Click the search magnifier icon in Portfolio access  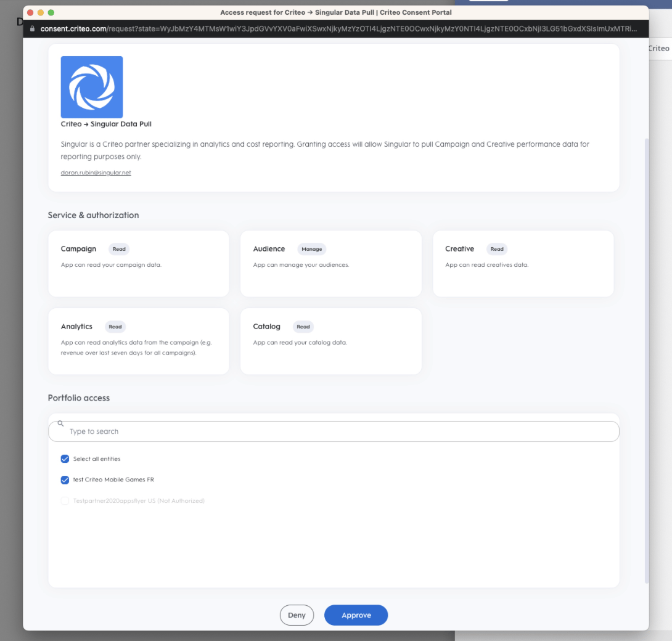(x=60, y=423)
